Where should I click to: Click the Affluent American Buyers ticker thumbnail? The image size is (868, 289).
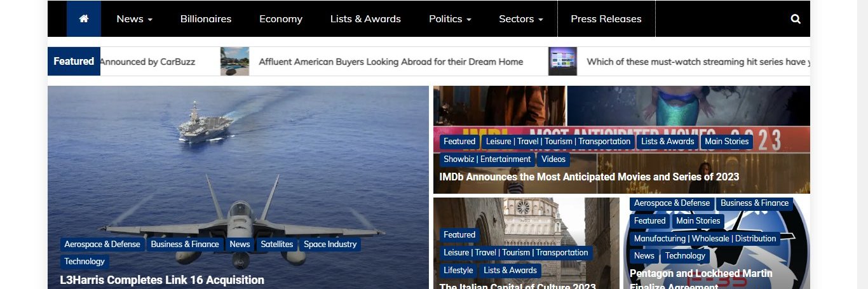pos(234,62)
